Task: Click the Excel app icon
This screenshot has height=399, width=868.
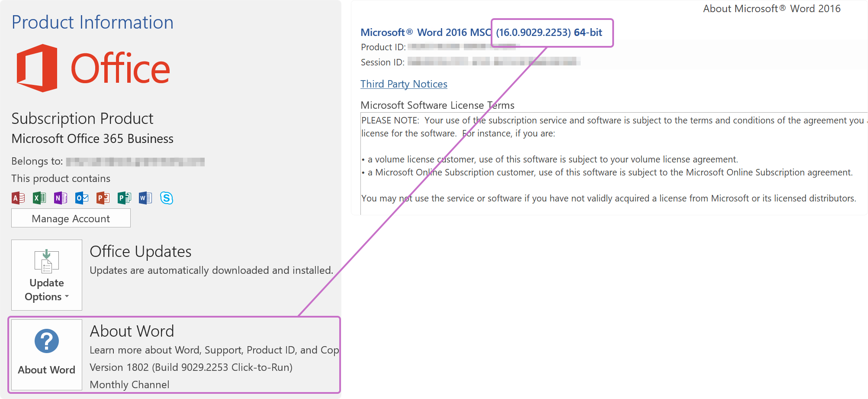Action: [39, 198]
